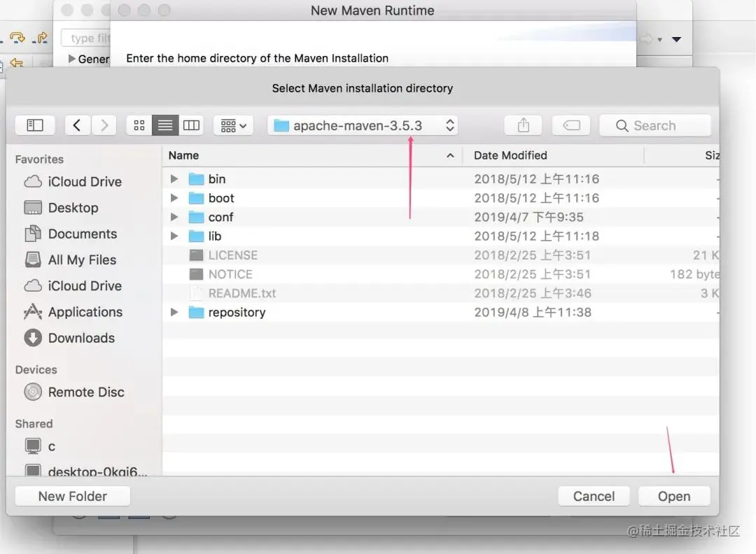
Task: Click the conf date 2019/4/7 下午9:35
Action: point(528,218)
